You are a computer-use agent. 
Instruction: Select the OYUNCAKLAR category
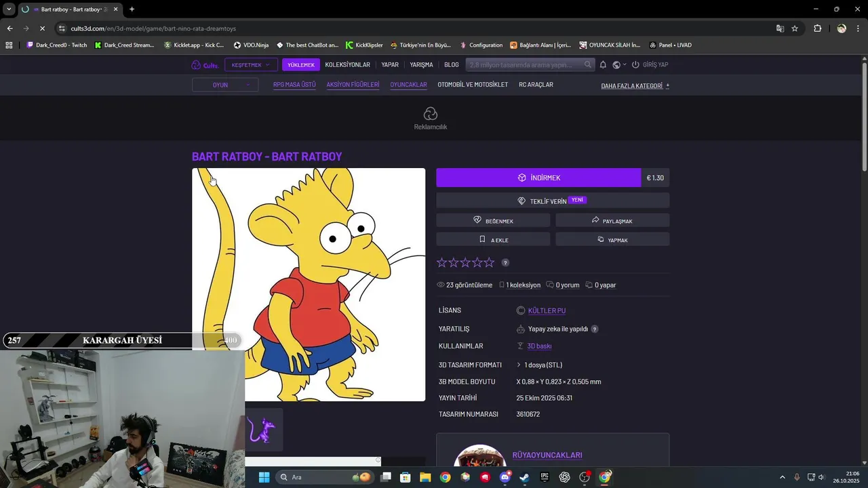[x=408, y=85]
